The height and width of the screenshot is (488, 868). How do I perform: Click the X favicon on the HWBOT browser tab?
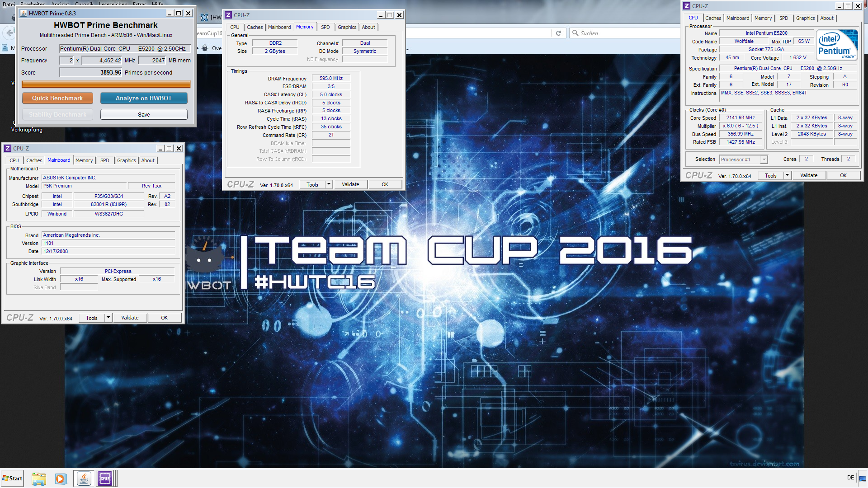[x=204, y=18]
